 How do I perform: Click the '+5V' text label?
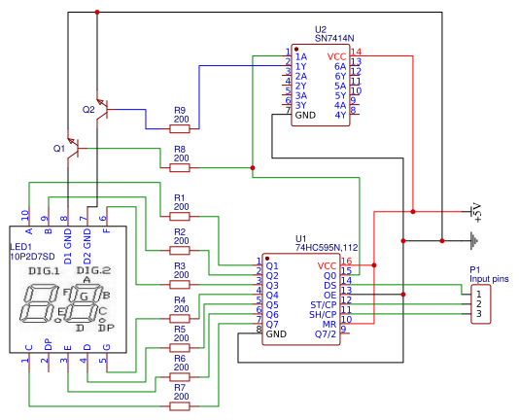tap(477, 213)
